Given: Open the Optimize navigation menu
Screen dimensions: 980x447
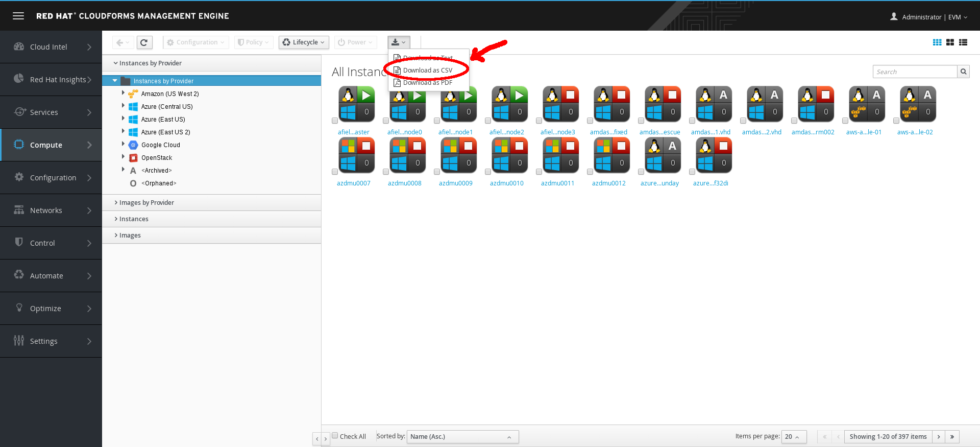Looking at the screenshot, I should (x=51, y=309).
